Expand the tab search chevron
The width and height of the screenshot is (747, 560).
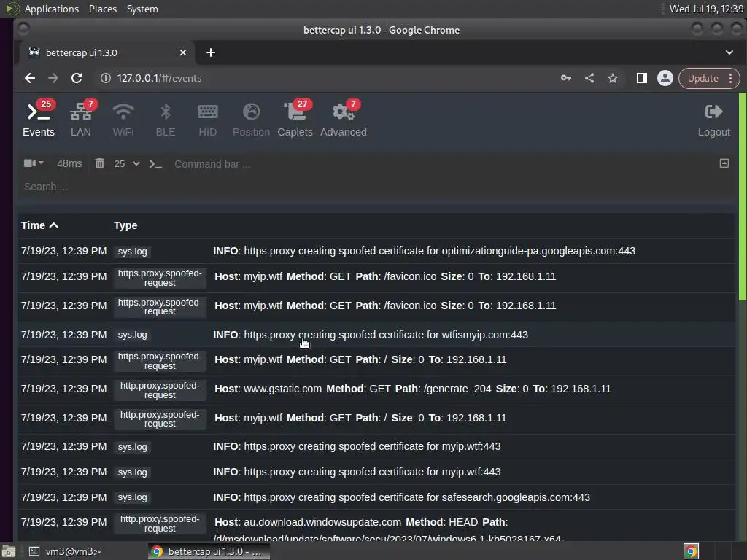click(729, 52)
